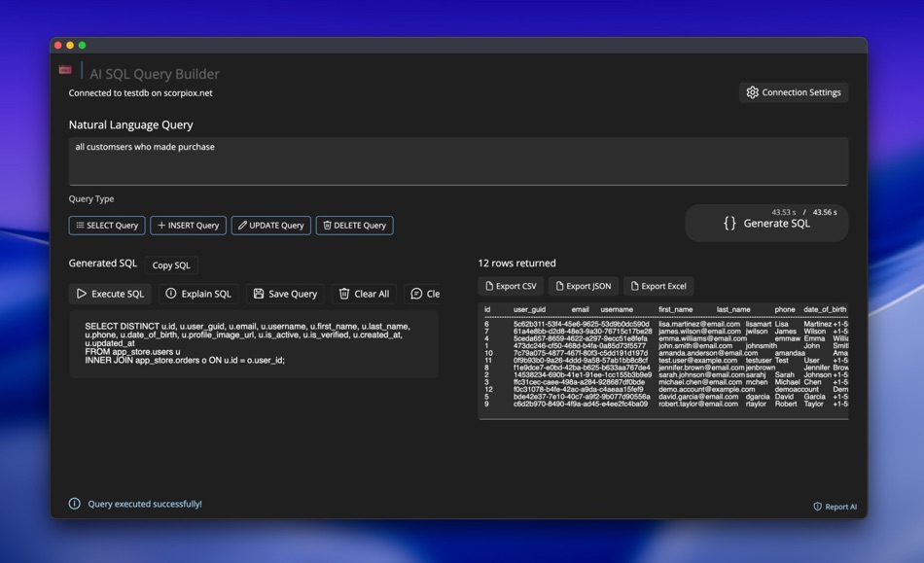
Task: Switch query type to INSERT Query
Action: [x=187, y=225]
